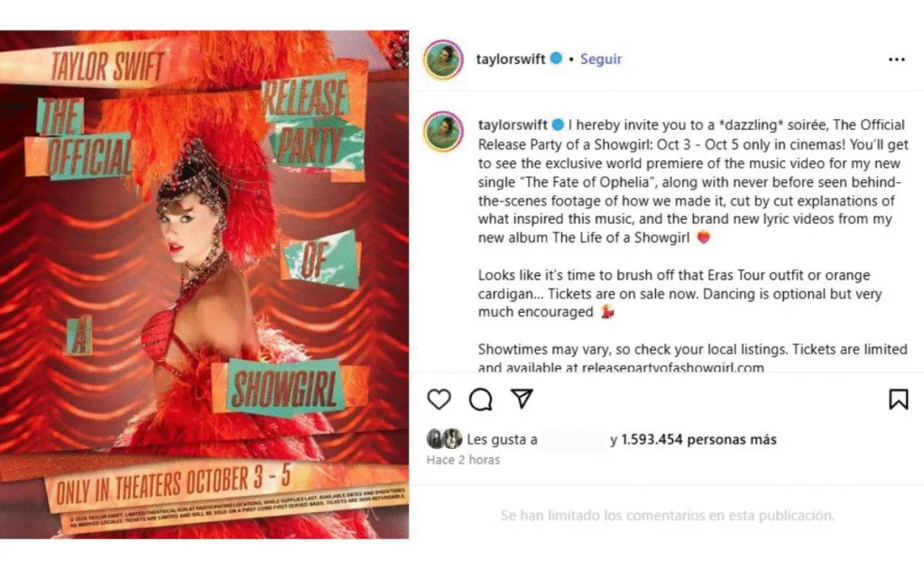Share the post via paper plane icon

click(x=522, y=399)
